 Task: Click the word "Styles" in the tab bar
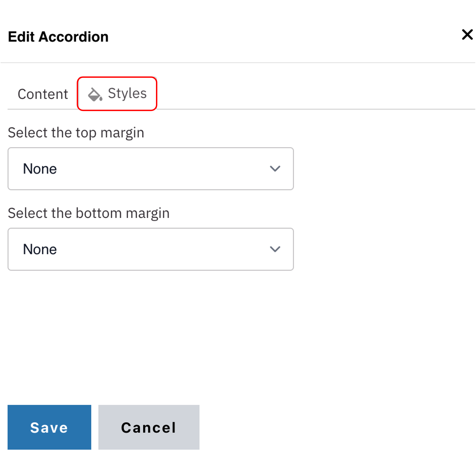coord(127,93)
